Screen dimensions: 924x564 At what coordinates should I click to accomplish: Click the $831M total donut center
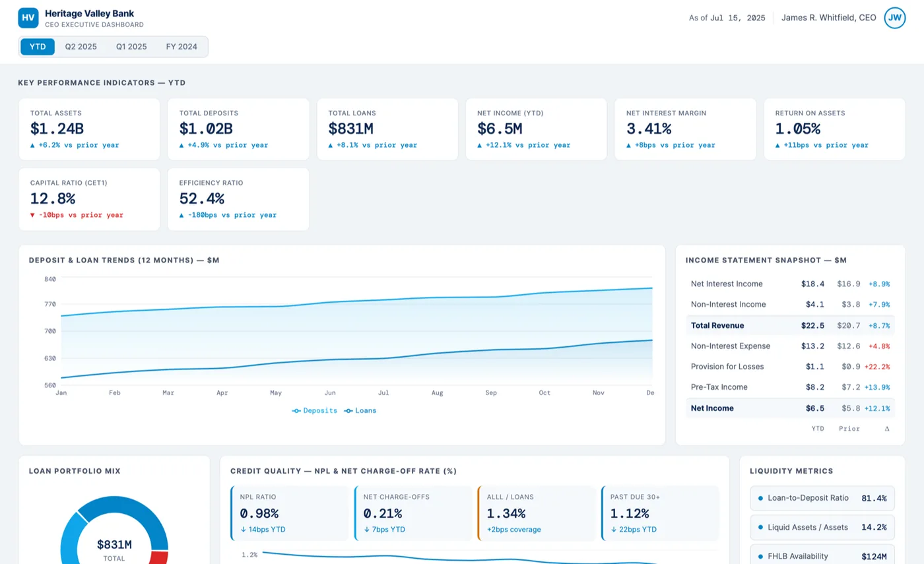114,549
